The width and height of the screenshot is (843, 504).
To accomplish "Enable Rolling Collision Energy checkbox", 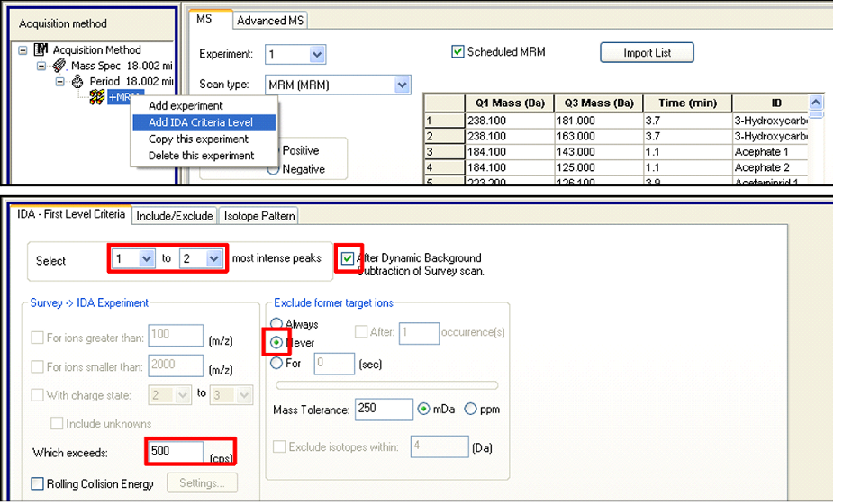I will point(37,483).
